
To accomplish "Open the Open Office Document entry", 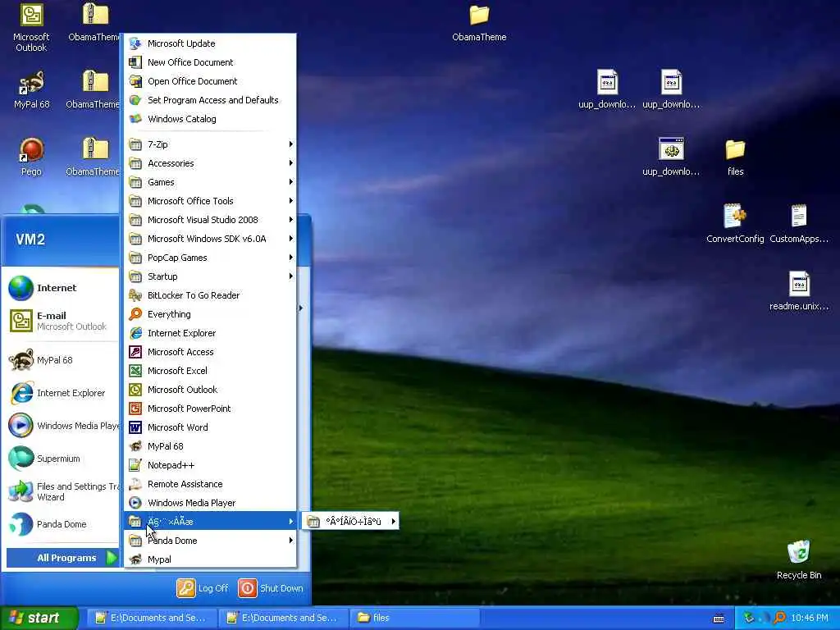I will point(210,81).
